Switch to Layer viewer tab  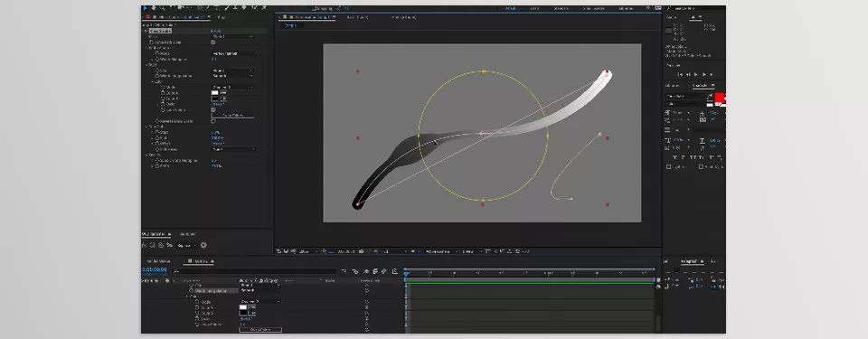click(357, 17)
